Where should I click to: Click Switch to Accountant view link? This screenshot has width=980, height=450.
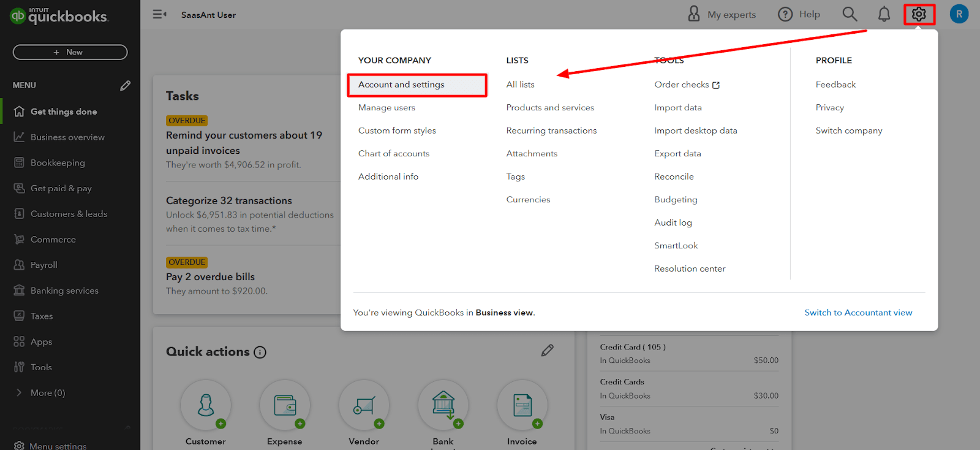coord(858,313)
